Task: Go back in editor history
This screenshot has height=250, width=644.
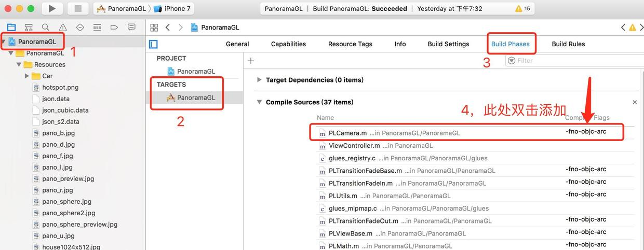Action: [168, 27]
